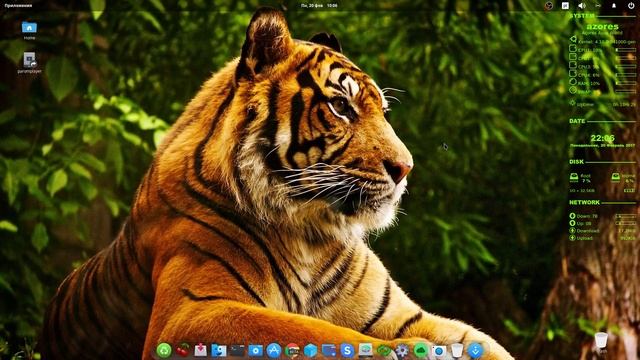
Task: Click the white square tray indicator
Action: tap(565, 6)
